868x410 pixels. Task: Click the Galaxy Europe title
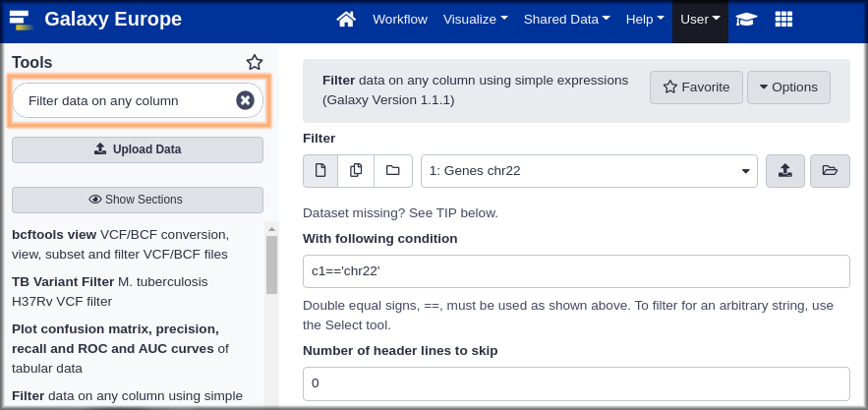click(113, 20)
